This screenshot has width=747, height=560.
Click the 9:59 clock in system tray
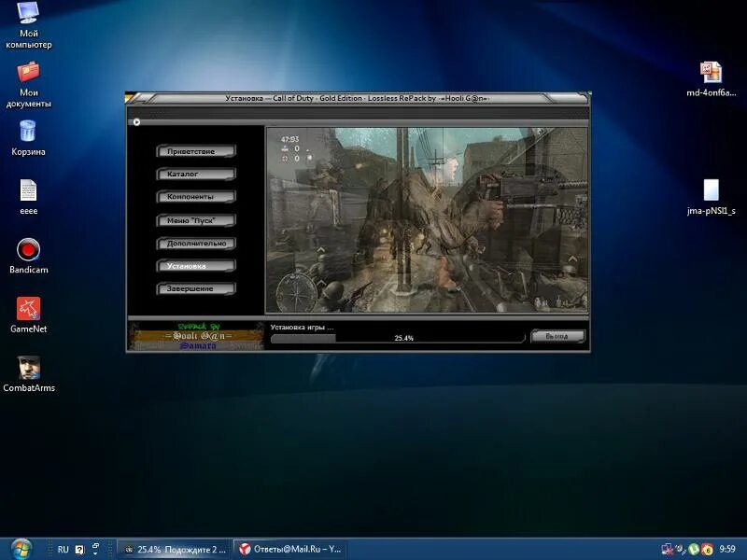[727, 550]
